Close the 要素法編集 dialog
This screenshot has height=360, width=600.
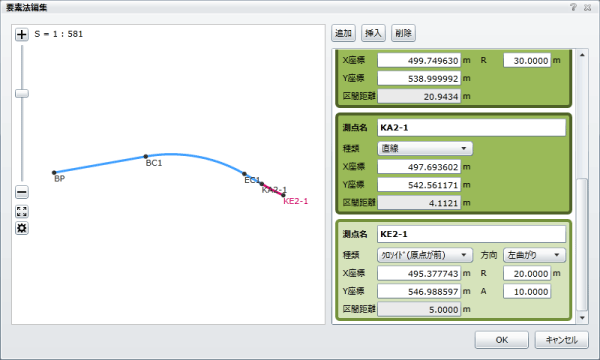point(587,7)
